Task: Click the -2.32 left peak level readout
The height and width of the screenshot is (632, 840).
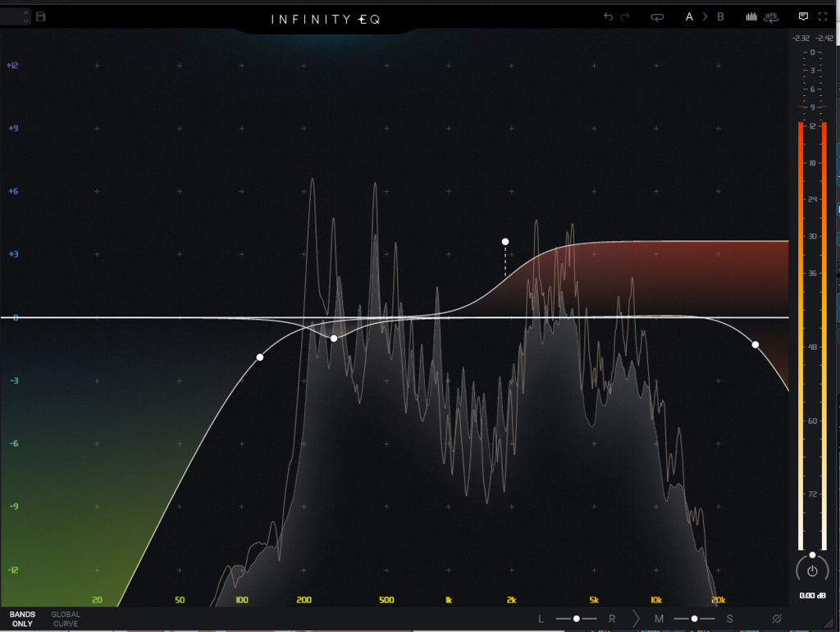Action: click(x=801, y=38)
